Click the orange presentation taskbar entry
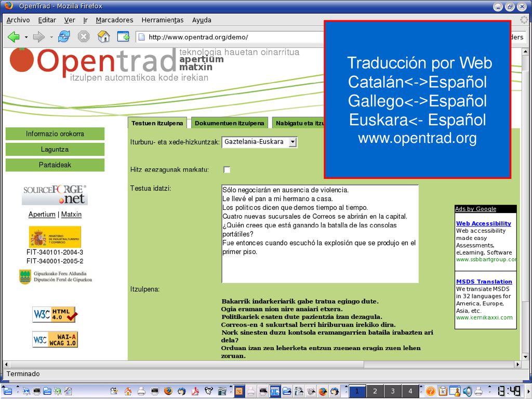532x399 pixels. click(x=239, y=391)
